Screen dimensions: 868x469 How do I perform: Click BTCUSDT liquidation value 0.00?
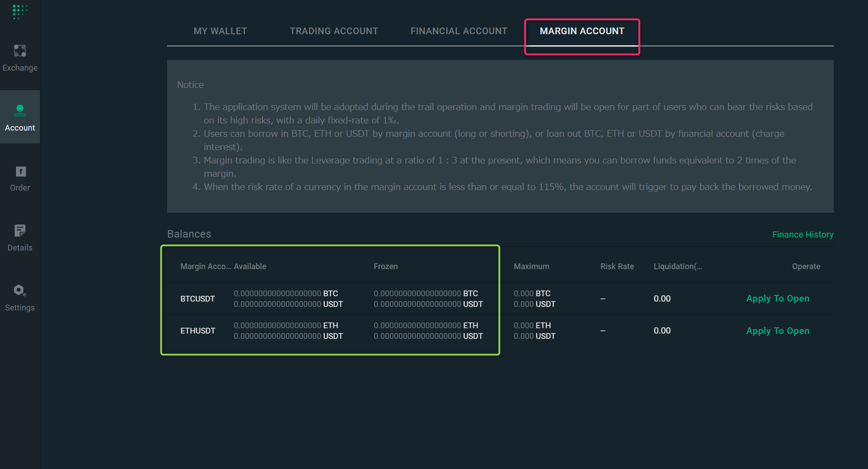(x=662, y=298)
